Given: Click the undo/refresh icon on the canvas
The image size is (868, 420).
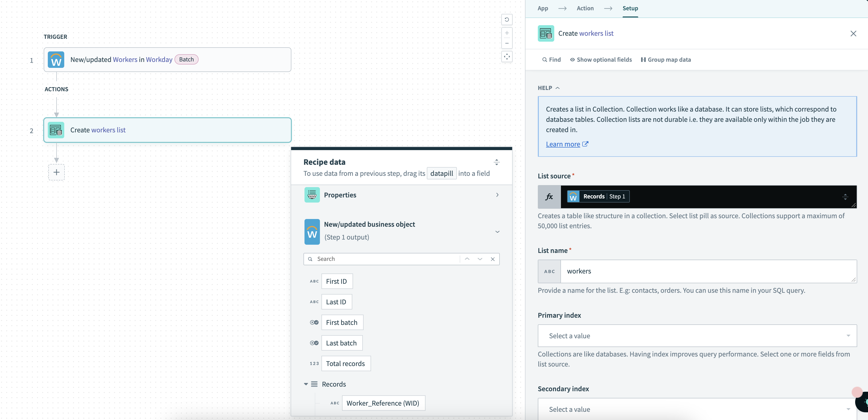Looking at the screenshot, I should click(x=507, y=20).
